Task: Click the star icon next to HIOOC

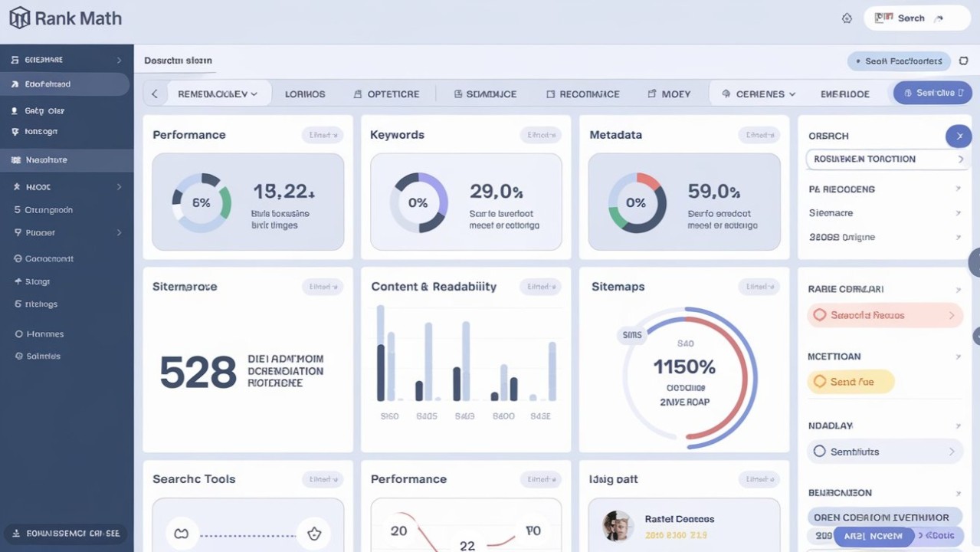Action: (x=17, y=187)
